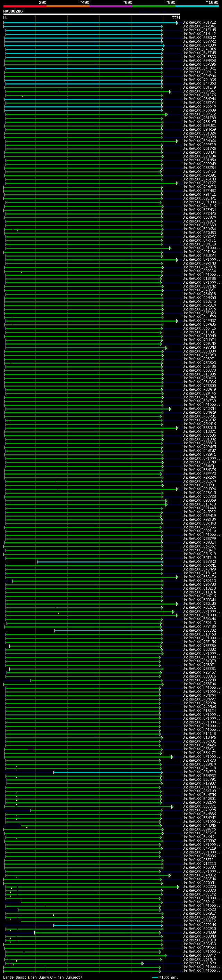This screenshot has width=222, height=980.
Task: Click the AV388286 query label
Action: point(13,11)
